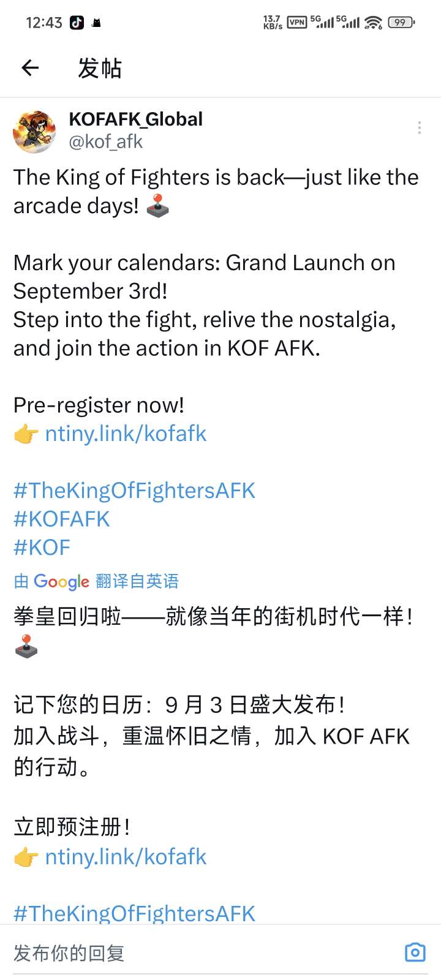Open the #KOFAFK hashtag
Image resolution: width=441 pixels, height=980 pixels.
click(x=61, y=519)
